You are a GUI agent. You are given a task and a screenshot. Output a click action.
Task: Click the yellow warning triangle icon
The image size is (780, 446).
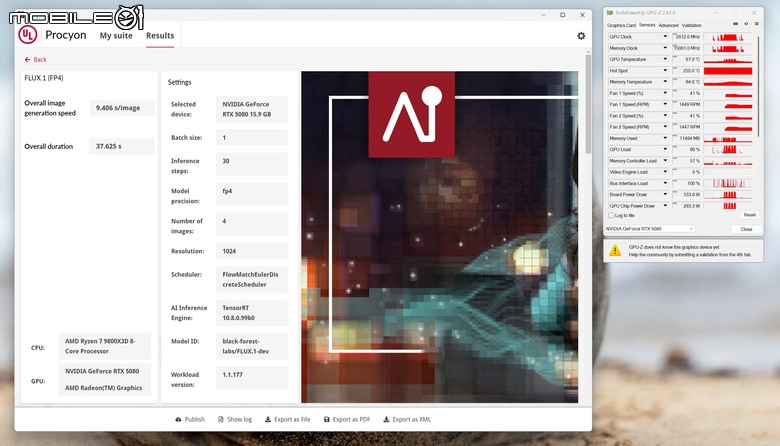coord(615,250)
